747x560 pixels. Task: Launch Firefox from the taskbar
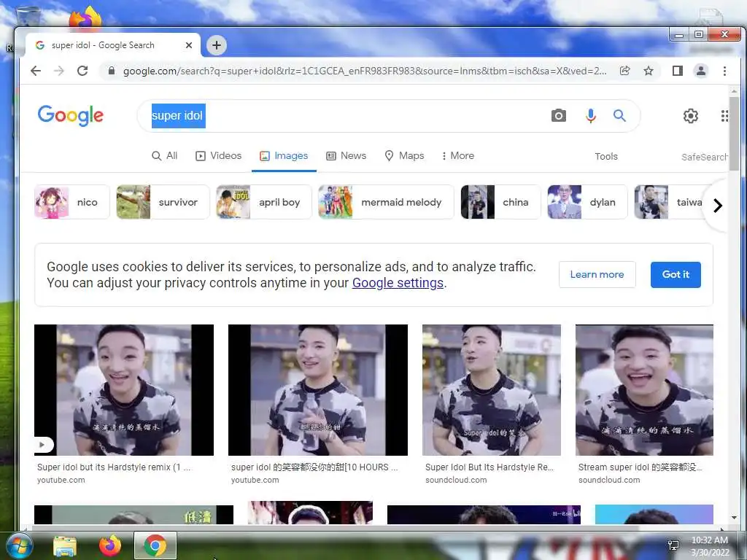tap(110, 545)
